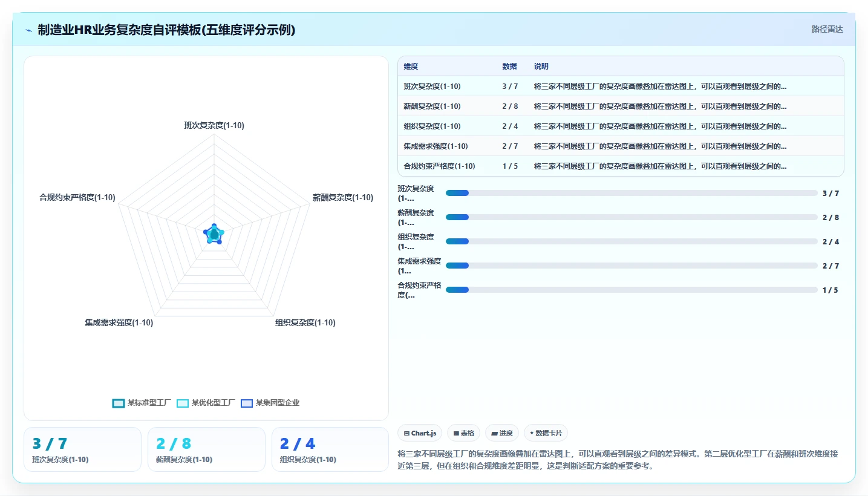Click the 组织复杂度 progress bar
The width and height of the screenshot is (868, 496).
[631, 241]
